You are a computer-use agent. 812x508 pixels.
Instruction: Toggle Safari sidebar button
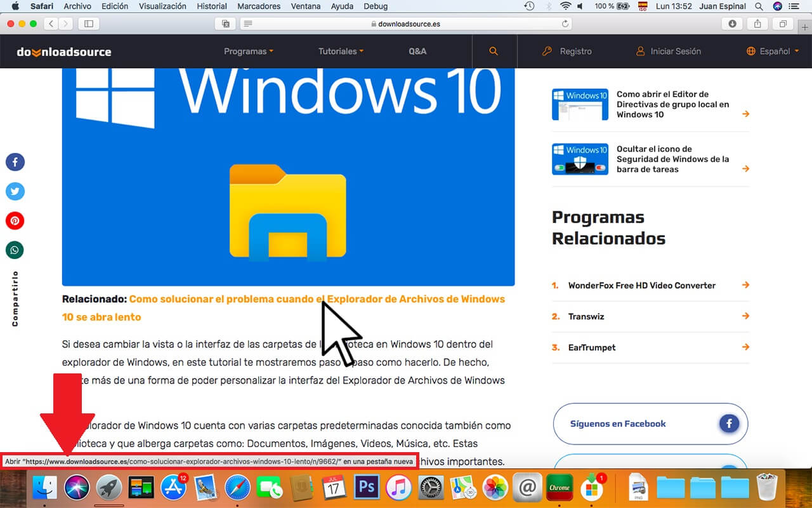(x=88, y=23)
